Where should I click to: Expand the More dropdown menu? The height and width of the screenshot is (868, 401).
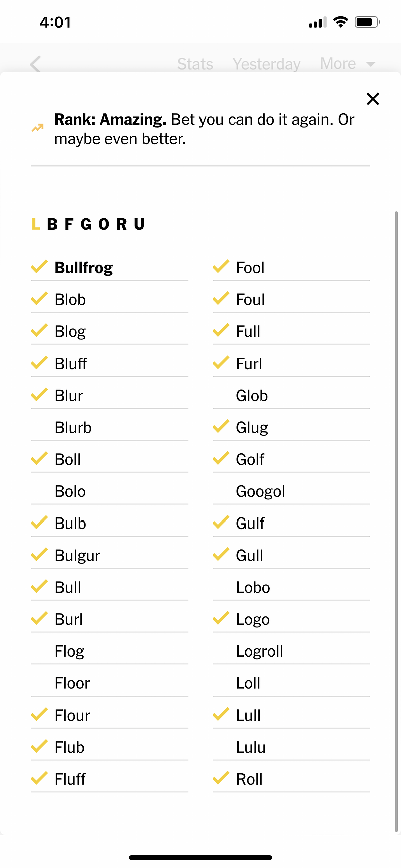click(338, 64)
